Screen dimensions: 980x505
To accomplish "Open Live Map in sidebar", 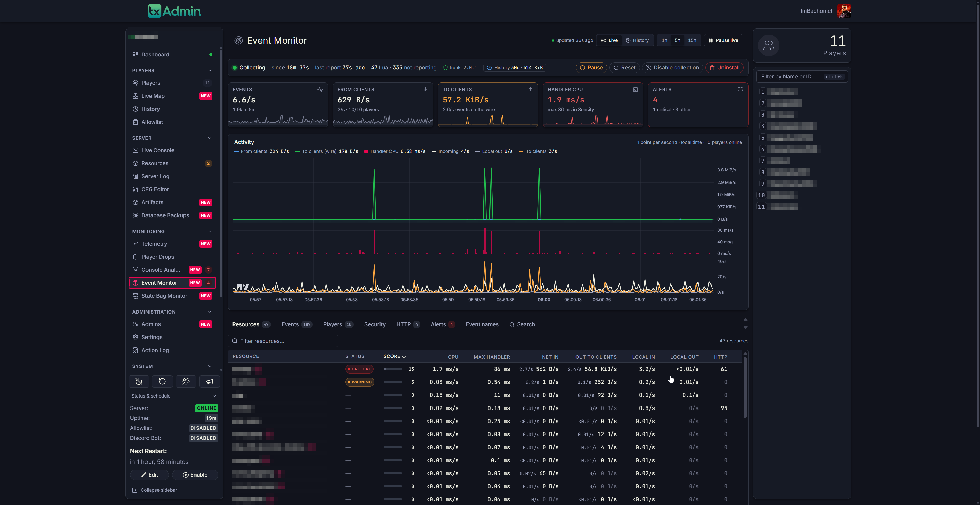I will coord(172,96).
